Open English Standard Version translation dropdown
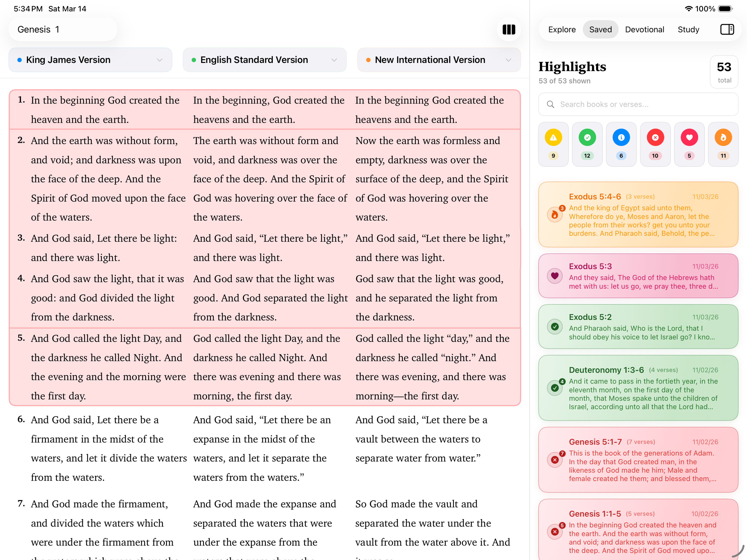 click(x=264, y=60)
